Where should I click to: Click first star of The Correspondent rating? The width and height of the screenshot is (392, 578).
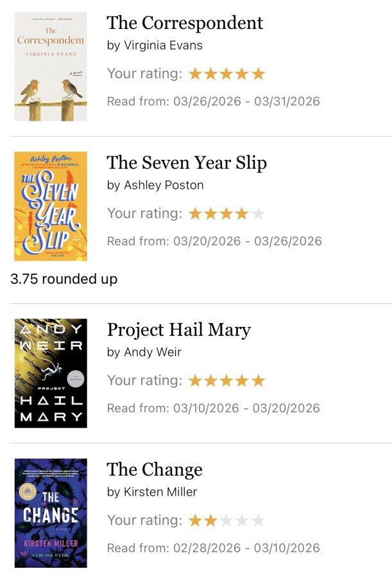tap(195, 74)
